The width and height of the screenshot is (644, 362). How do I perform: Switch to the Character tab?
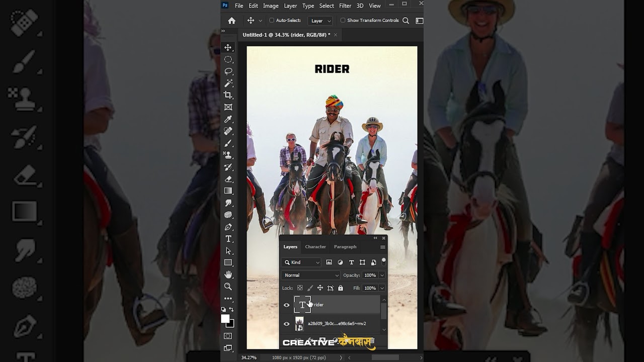(315, 247)
